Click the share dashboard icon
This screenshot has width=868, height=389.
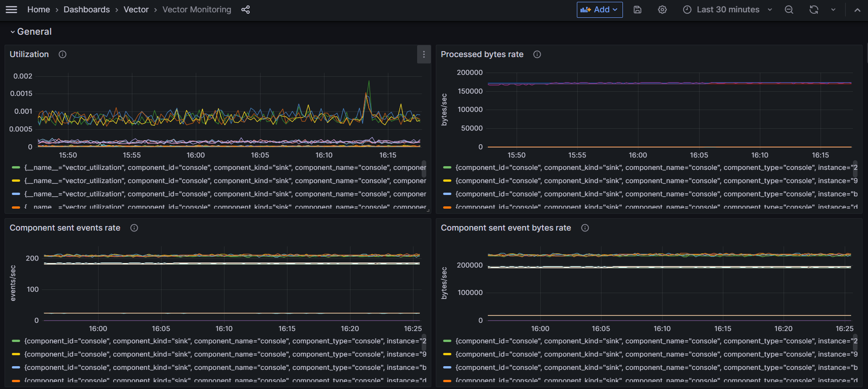pos(246,10)
